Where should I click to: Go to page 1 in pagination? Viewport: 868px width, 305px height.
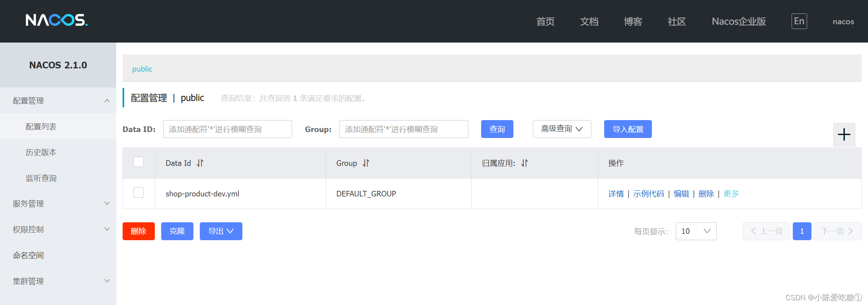802,231
